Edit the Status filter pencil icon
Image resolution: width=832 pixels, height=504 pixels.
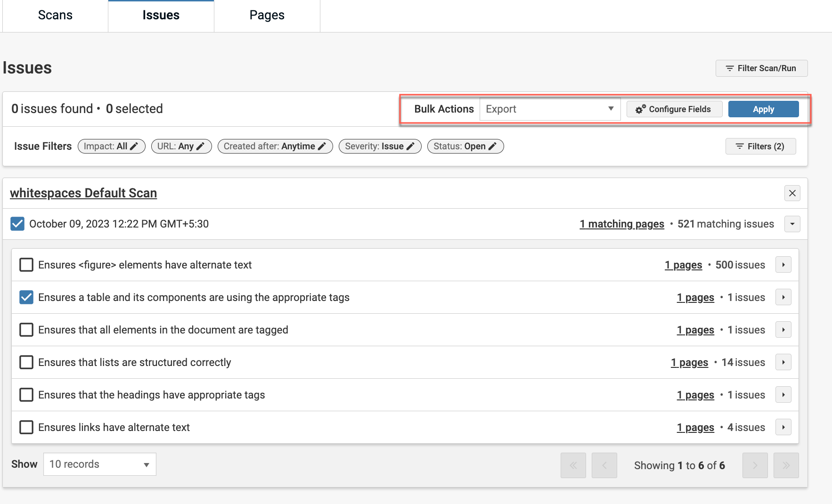click(493, 146)
